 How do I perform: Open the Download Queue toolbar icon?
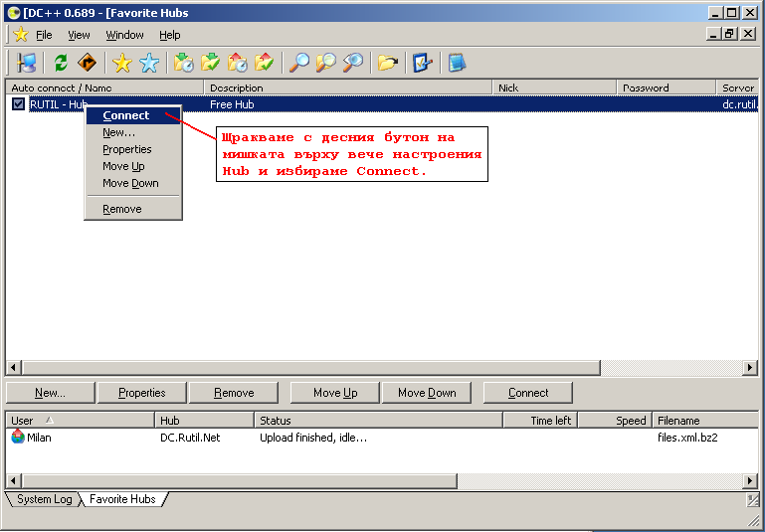pyautogui.click(x=184, y=63)
